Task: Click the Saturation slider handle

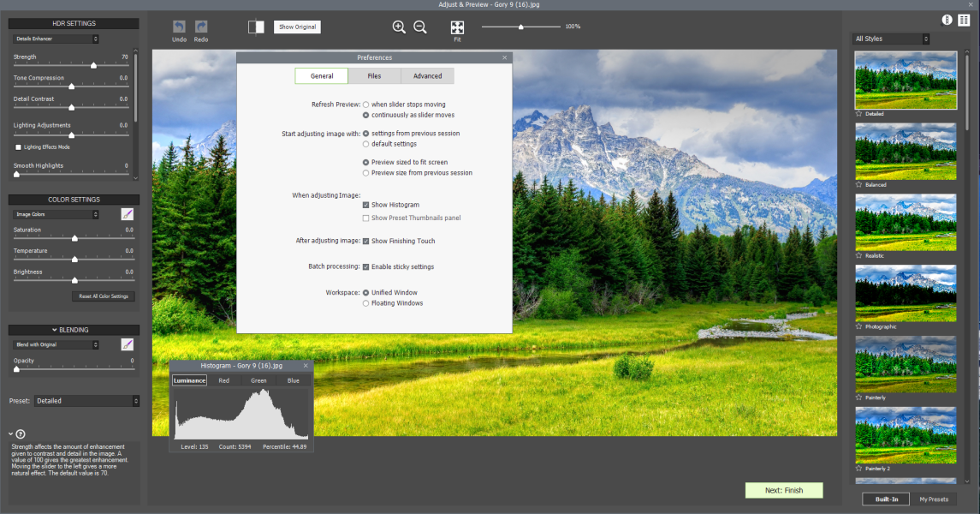Action: [74, 238]
